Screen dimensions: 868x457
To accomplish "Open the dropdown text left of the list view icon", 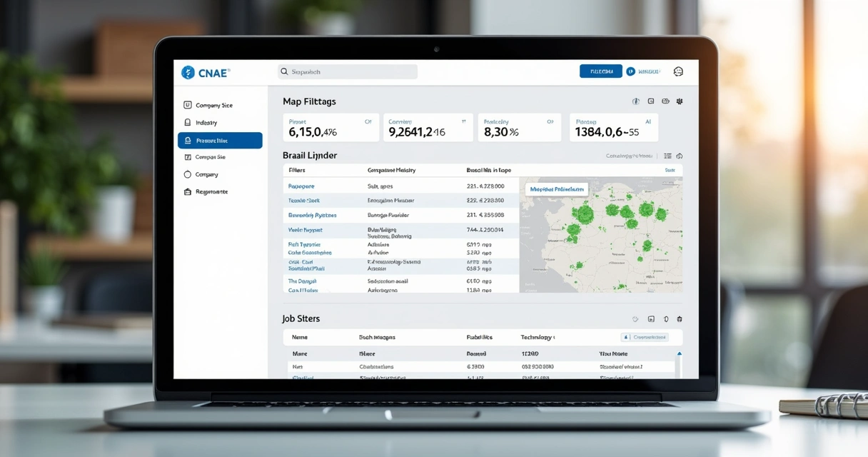I will (x=630, y=156).
